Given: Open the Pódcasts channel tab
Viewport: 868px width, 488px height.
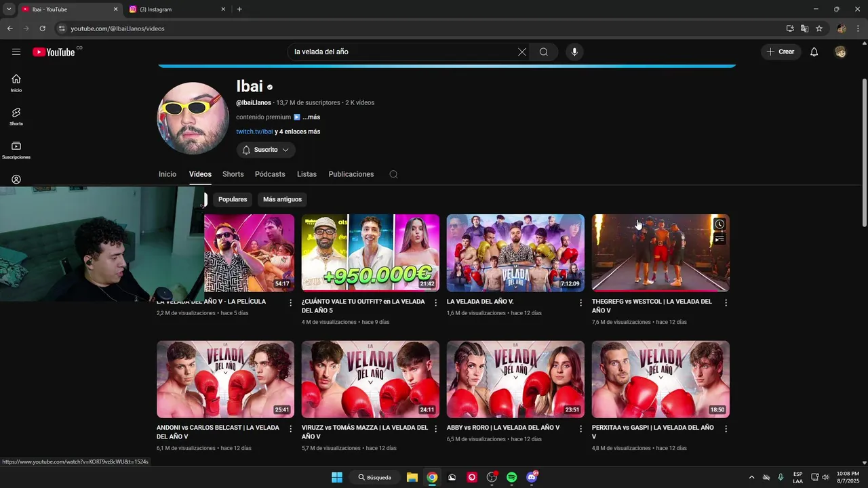Looking at the screenshot, I should (x=270, y=174).
